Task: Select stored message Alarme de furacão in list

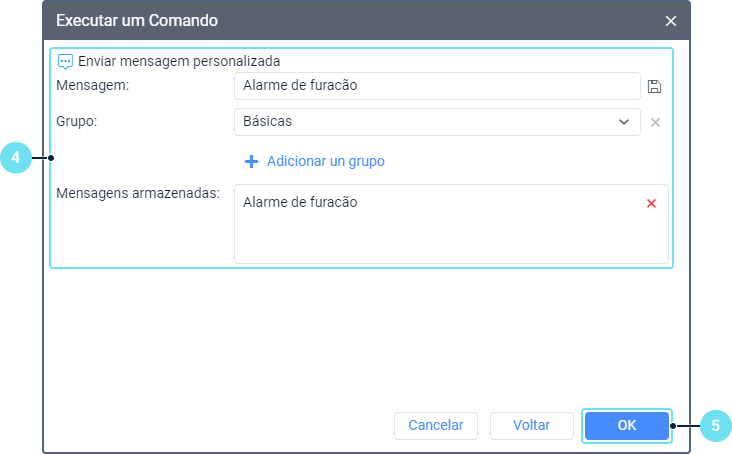Action: point(300,203)
